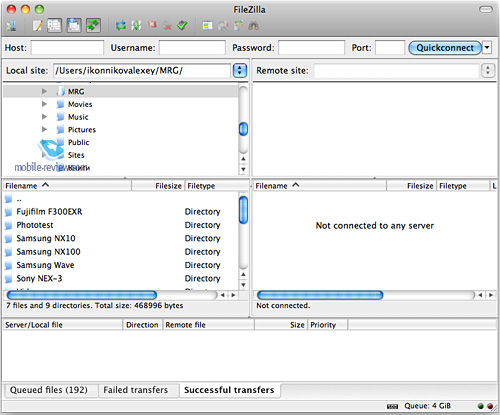This screenshot has height=415, width=500.
Task: Click the local file list horizontal scrollbar
Action: tap(82, 295)
